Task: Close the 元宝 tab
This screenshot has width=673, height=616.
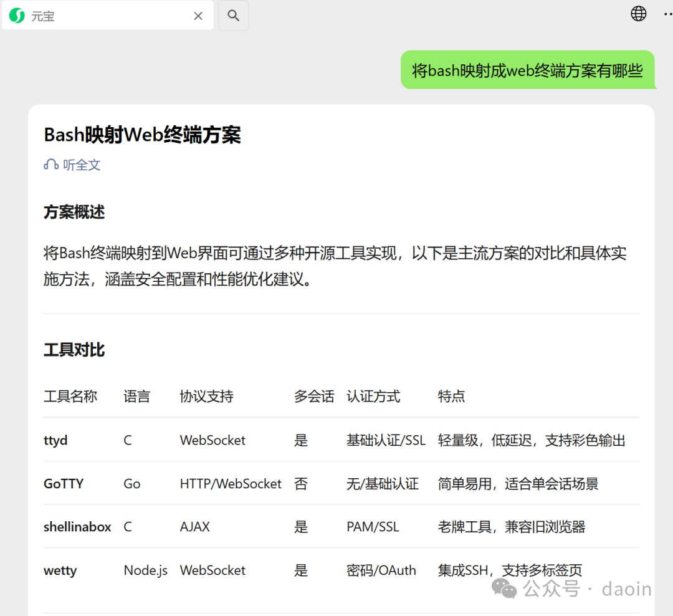Action: [x=198, y=16]
